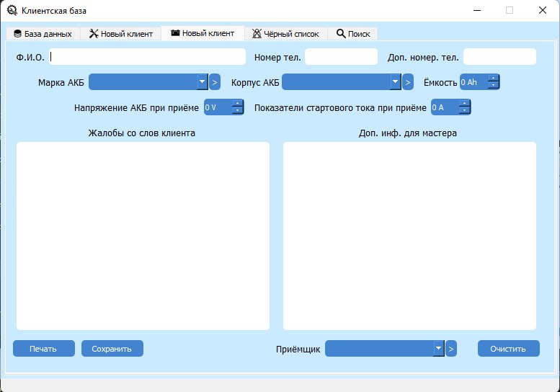
Task: Click the Напряжение АКБ при приёме value
Action: tap(218, 107)
